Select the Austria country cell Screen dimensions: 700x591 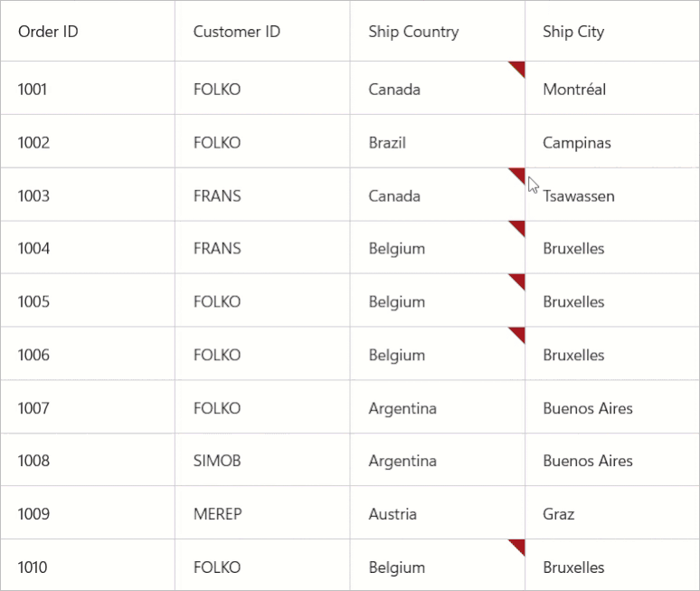click(393, 514)
